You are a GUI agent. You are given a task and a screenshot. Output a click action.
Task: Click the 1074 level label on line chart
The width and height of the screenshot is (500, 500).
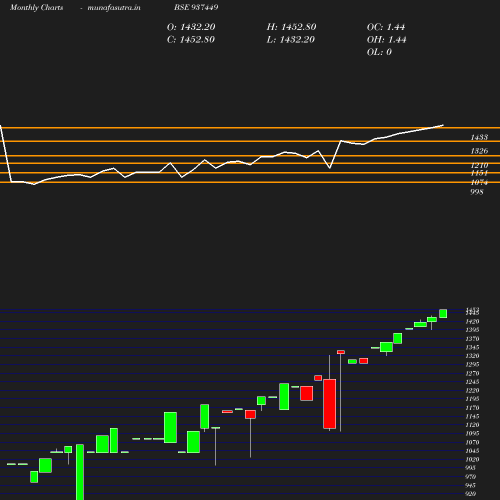[479, 182]
